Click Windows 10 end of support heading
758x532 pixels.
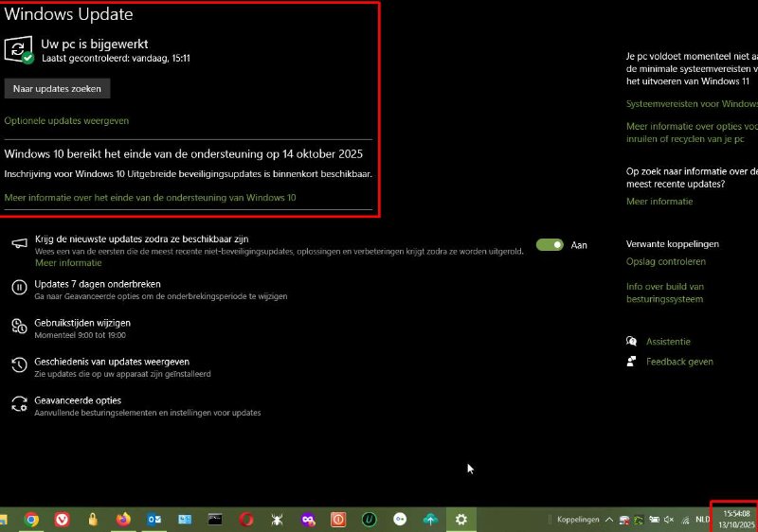[x=183, y=154]
